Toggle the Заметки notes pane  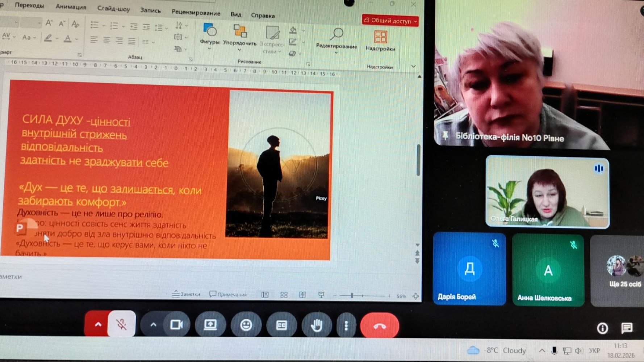[x=186, y=294]
